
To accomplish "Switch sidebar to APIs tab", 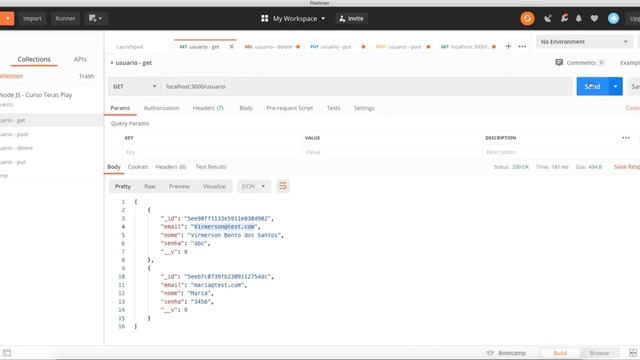I will pos(80,59).
